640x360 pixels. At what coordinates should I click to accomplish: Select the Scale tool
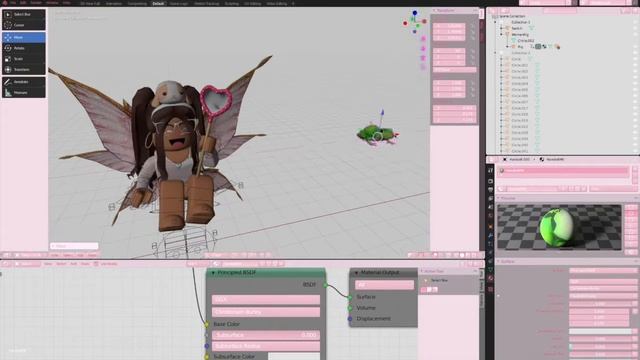24,59
